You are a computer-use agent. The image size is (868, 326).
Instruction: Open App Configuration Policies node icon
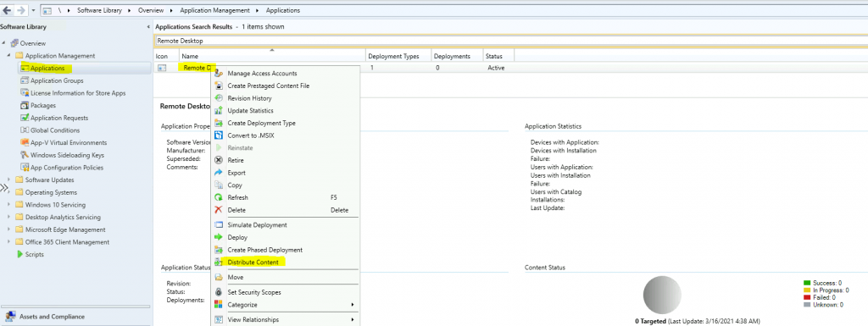(x=25, y=168)
